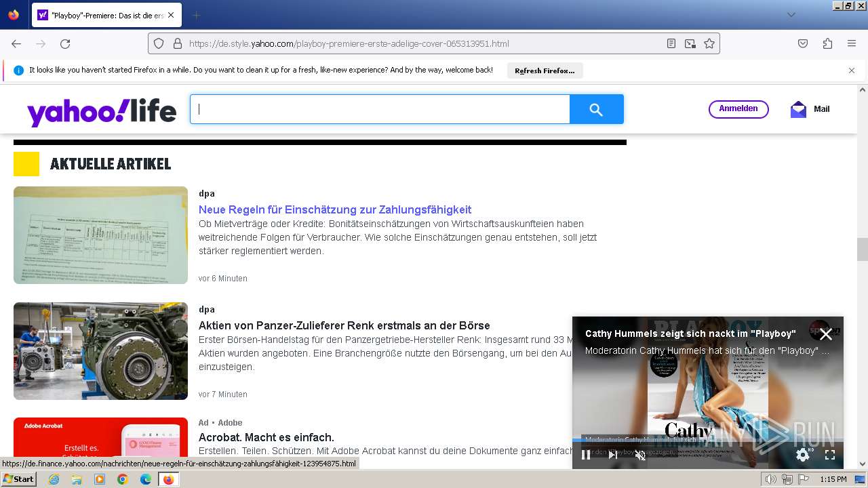868x488 pixels.
Task: Open Firefox application menu
Action: pyautogui.click(x=852, y=43)
